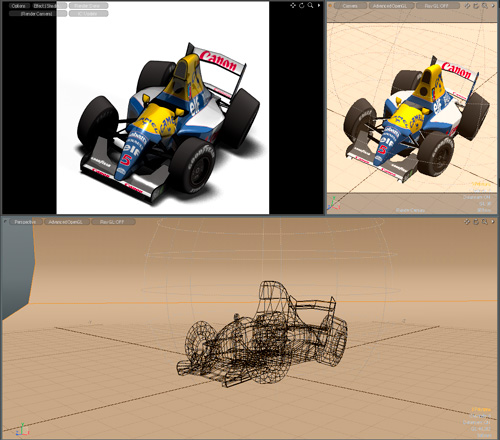Click the IC Update button in preview
Viewport: 500px width, 440px height.
[89, 14]
